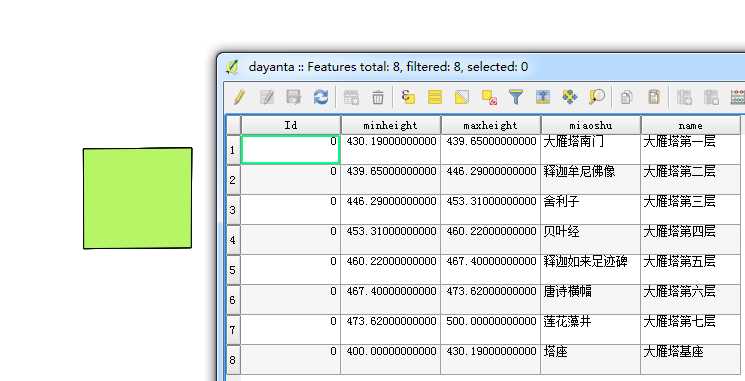Sort table by the name column header
Viewport: 745px width, 381px height.
[690, 125]
